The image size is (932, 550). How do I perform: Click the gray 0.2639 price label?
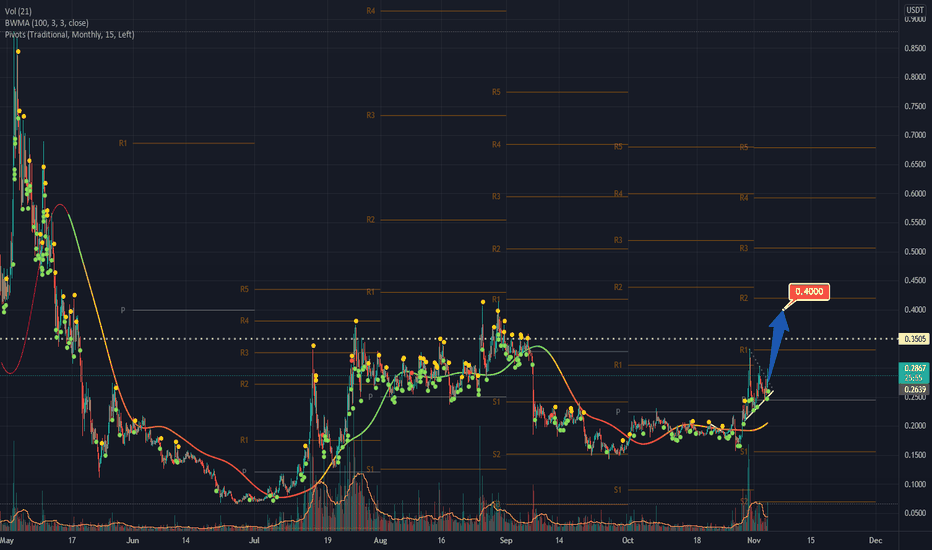click(x=914, y=389)
